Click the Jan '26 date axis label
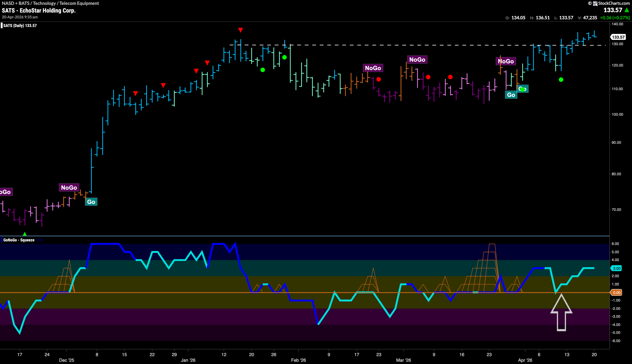Viewport: 632px width, 364px height. pyautogui.click(x=188, y=360)
